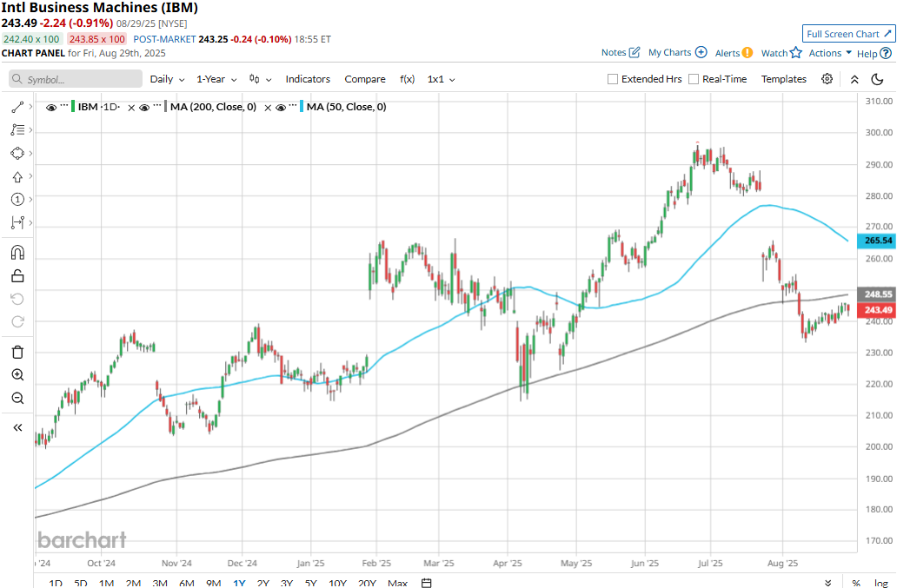
Task: Hide the MA (50, Close, 0) line
Action: (280, 108)
